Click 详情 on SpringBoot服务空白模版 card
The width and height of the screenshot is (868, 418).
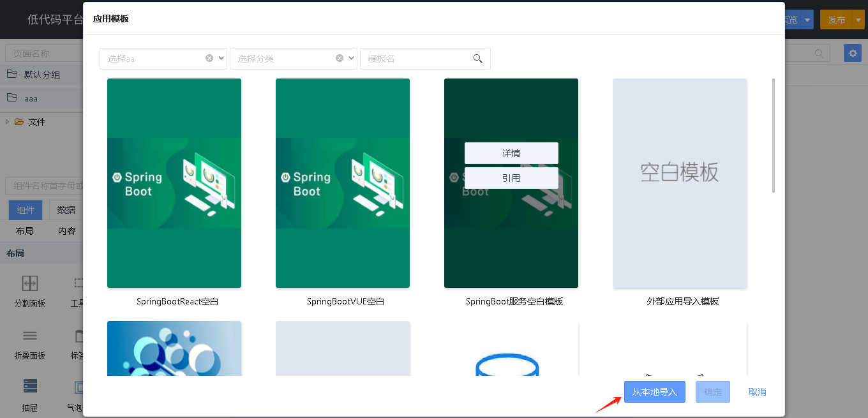pos(511,153)
